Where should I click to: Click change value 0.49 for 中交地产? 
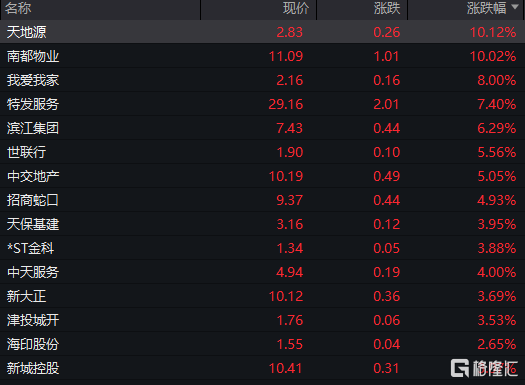(387, 176)
